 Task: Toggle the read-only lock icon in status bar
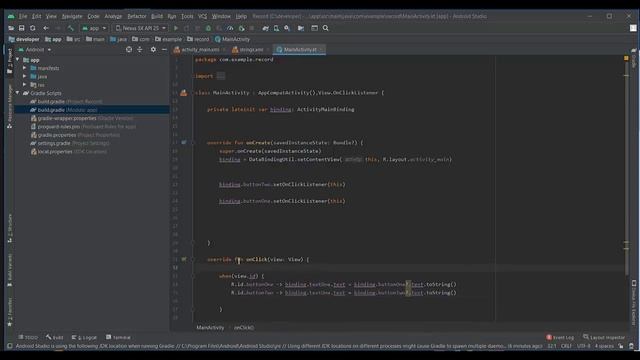pyautogui.click(x=620, y=346)
